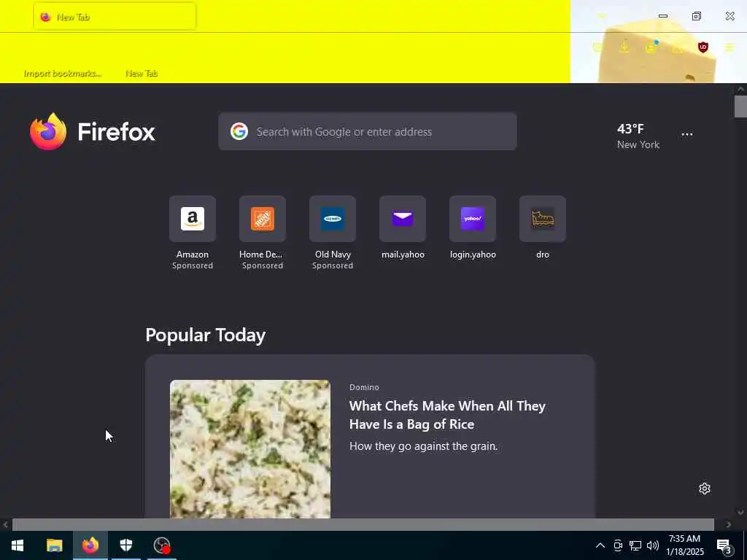This screenshot has width=747, height=560.
Task: Click the Popular Today heading
Action: pos(205,335)
